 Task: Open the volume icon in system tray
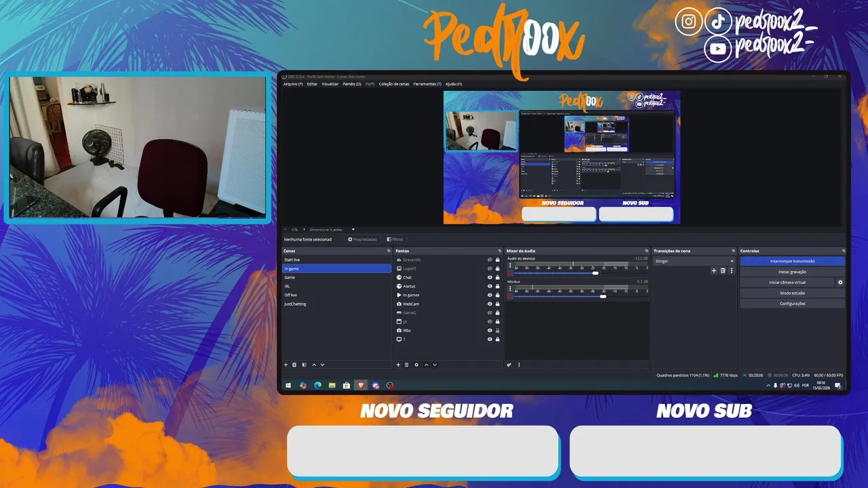tap(796, 386)
